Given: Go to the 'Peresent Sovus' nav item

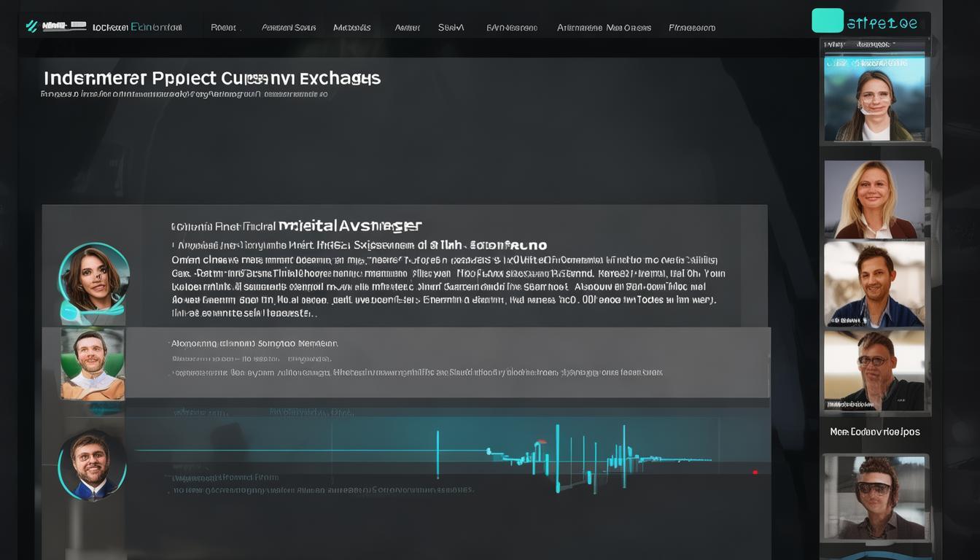Looking at the screenshot, I should pyautogui.click(x=289, y=28).
